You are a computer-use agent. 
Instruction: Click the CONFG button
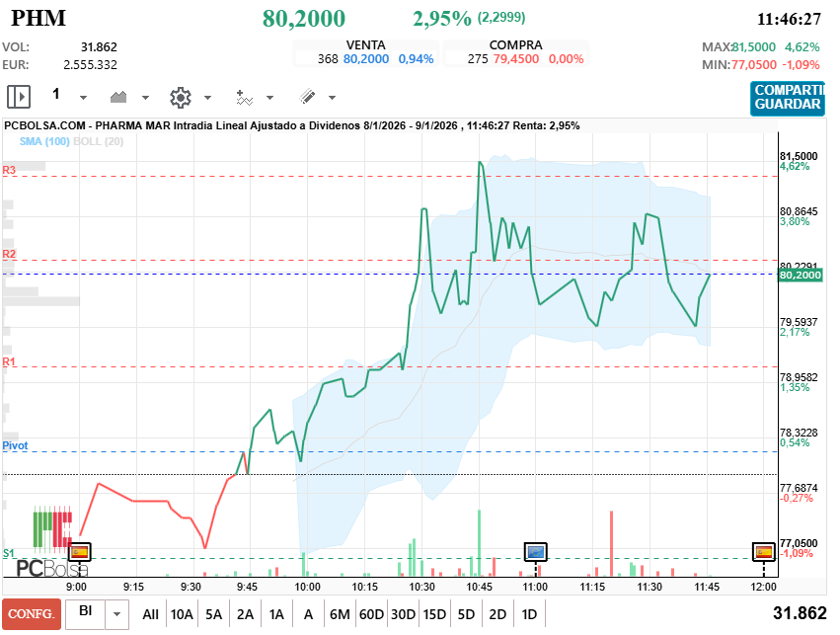32,613
